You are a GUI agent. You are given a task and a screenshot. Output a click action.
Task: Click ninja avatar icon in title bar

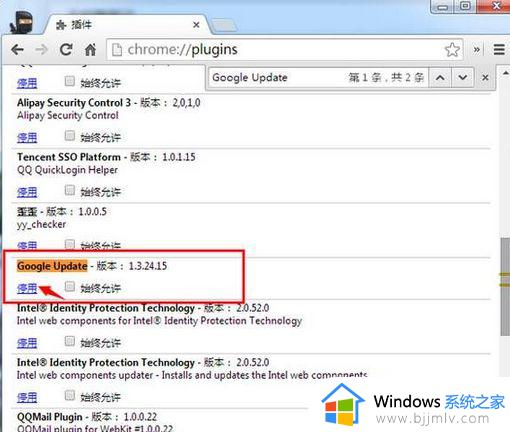(22, 22)
